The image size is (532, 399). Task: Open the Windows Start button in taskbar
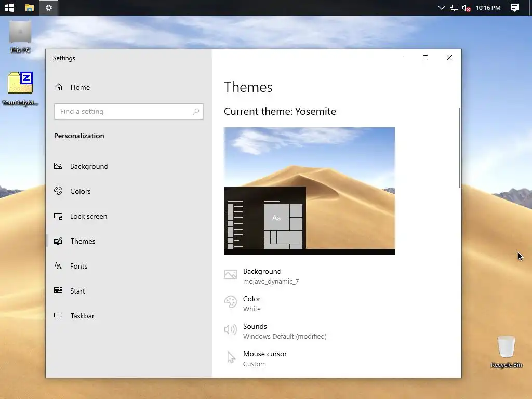(x=9, y=7)
